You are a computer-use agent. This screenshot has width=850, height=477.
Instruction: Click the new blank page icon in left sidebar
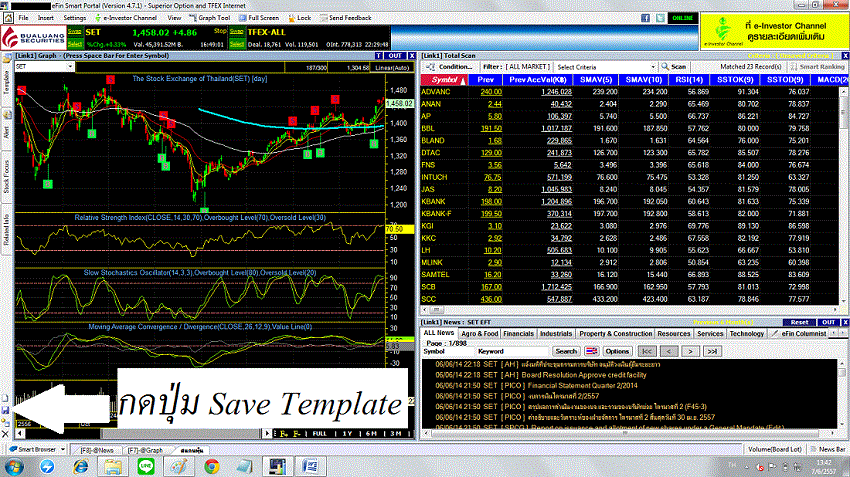click(x=5, y=398)
